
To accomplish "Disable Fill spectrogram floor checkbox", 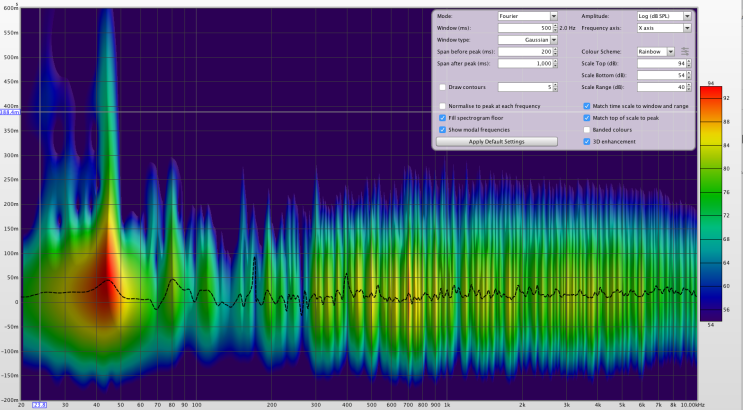I will (x=443, y=117).
